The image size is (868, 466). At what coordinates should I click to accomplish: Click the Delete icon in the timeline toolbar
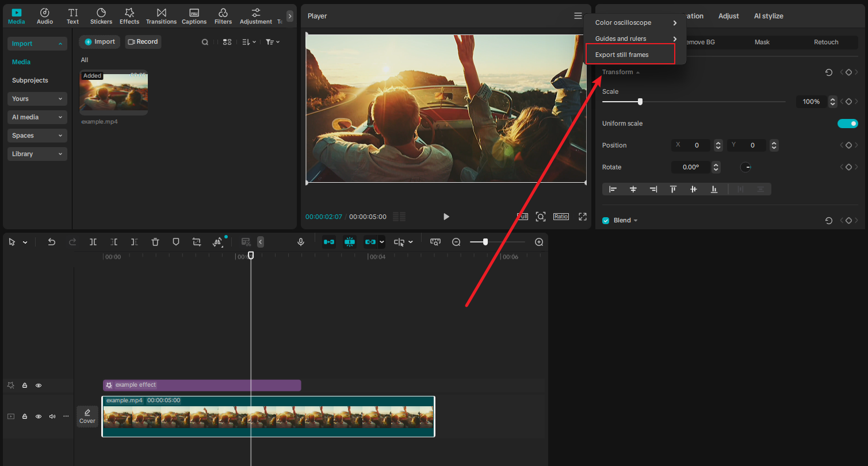pos(155,242)
